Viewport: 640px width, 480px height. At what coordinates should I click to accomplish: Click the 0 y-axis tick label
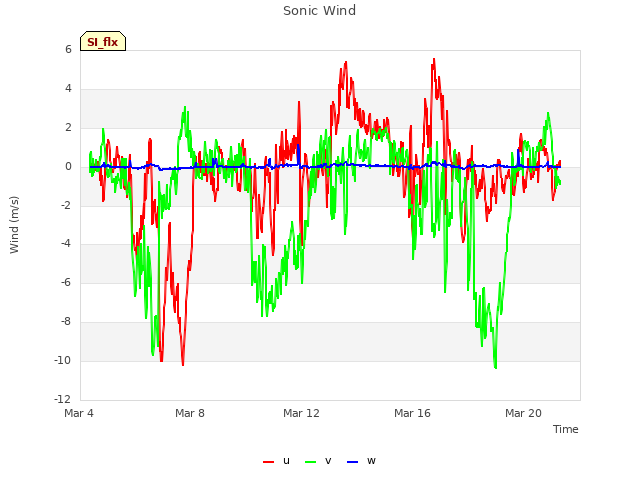point(68,167)
